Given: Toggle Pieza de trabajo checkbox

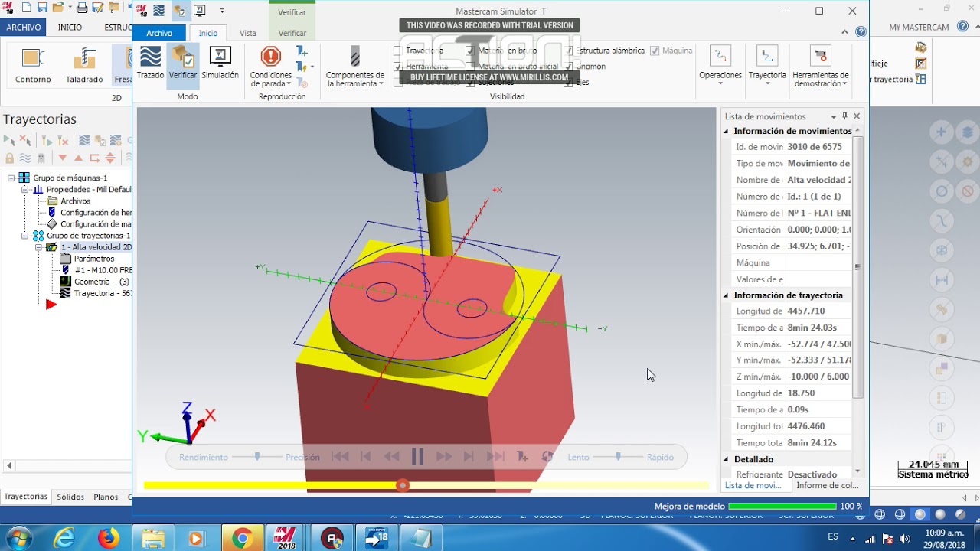Looking at the screenshot, I should (397, 83).
